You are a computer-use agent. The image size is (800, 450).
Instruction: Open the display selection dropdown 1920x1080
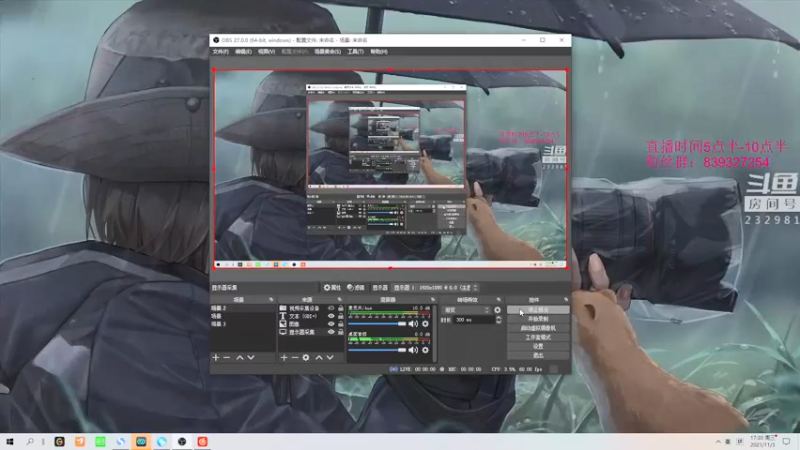pyautogui.click(x=436, y=288)
